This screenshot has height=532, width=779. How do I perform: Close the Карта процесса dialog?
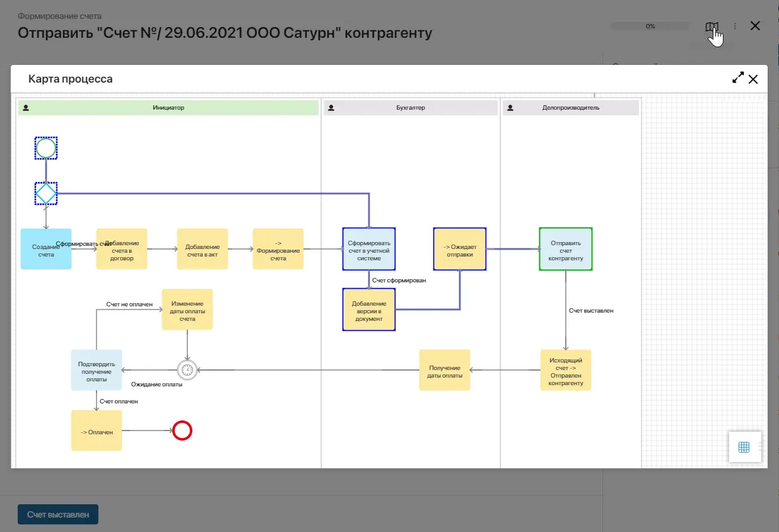point(753,79)
